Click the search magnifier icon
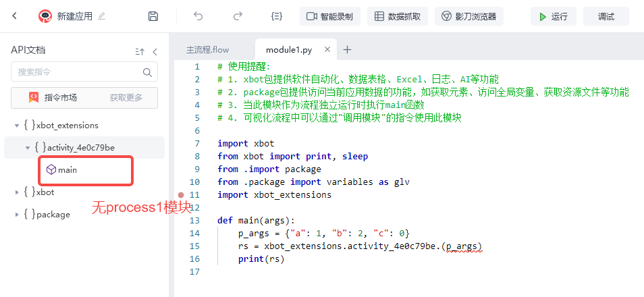Screen dimensions: 644x297 point(147,72)
